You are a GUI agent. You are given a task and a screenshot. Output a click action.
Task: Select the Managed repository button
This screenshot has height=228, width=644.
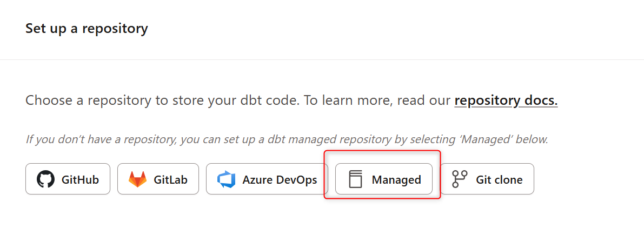coord(384,179)
